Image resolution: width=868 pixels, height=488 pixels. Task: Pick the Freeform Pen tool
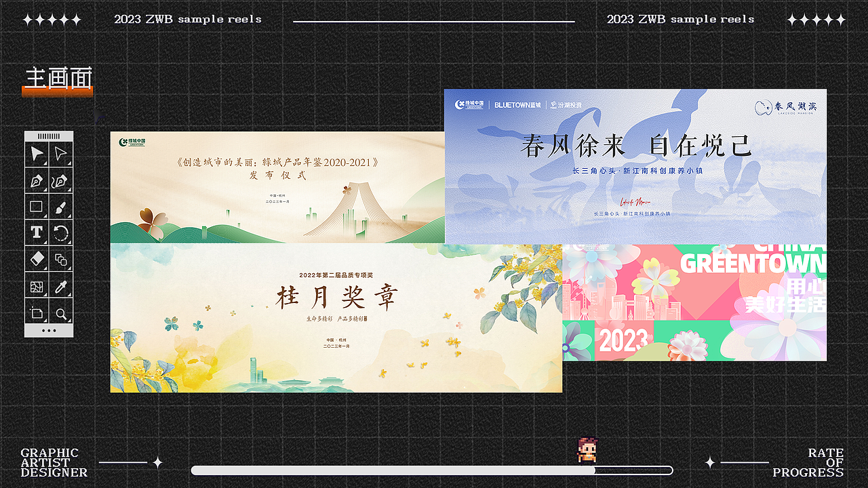tap(61, 180)
